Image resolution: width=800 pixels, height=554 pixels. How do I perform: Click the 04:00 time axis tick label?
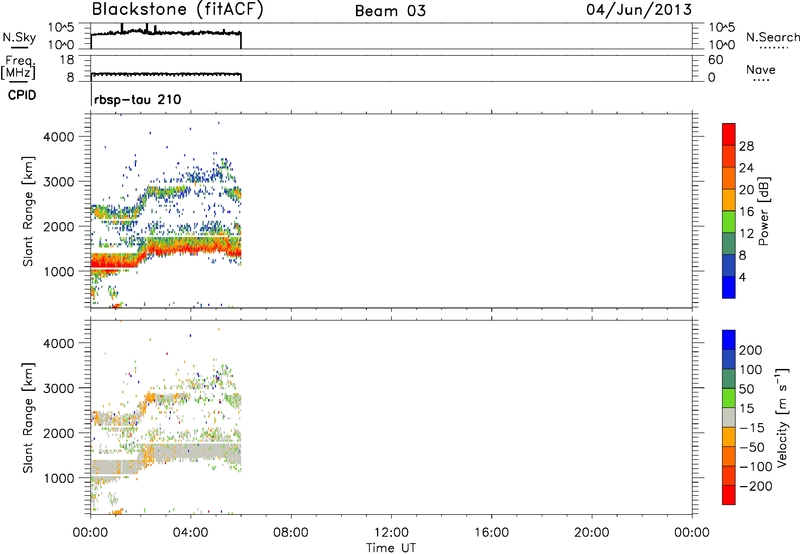(x=190, y=533)
